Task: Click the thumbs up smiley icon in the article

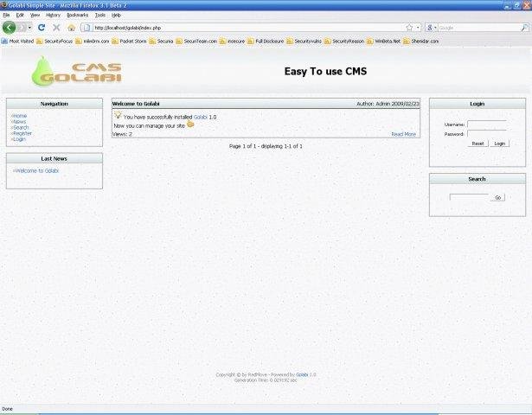Action: (x=190, y=124)
